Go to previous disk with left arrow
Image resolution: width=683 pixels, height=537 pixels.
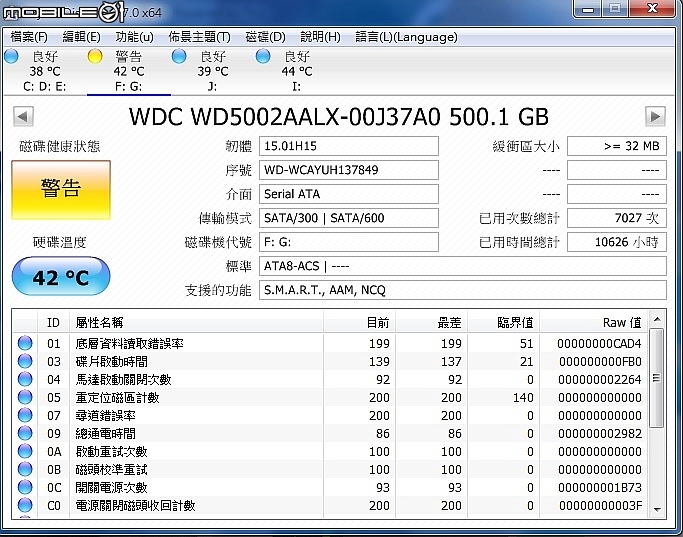click(23, 116)
